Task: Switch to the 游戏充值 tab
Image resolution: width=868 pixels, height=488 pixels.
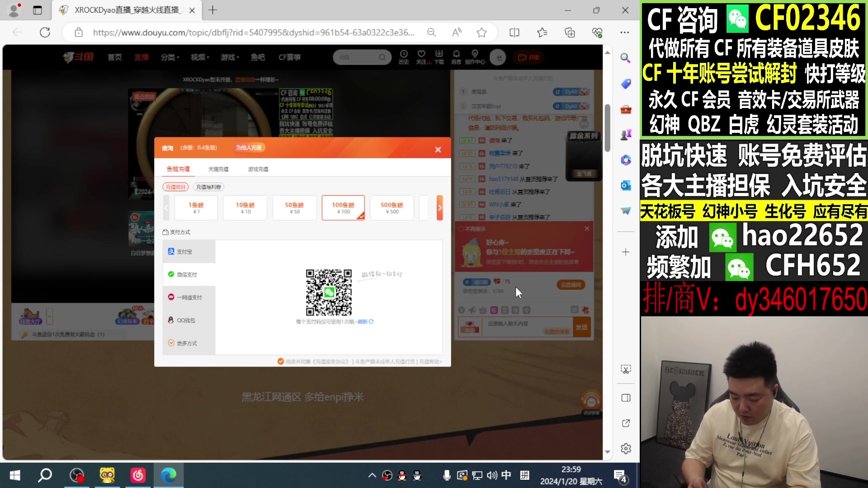Action: [x=258, y=169]
